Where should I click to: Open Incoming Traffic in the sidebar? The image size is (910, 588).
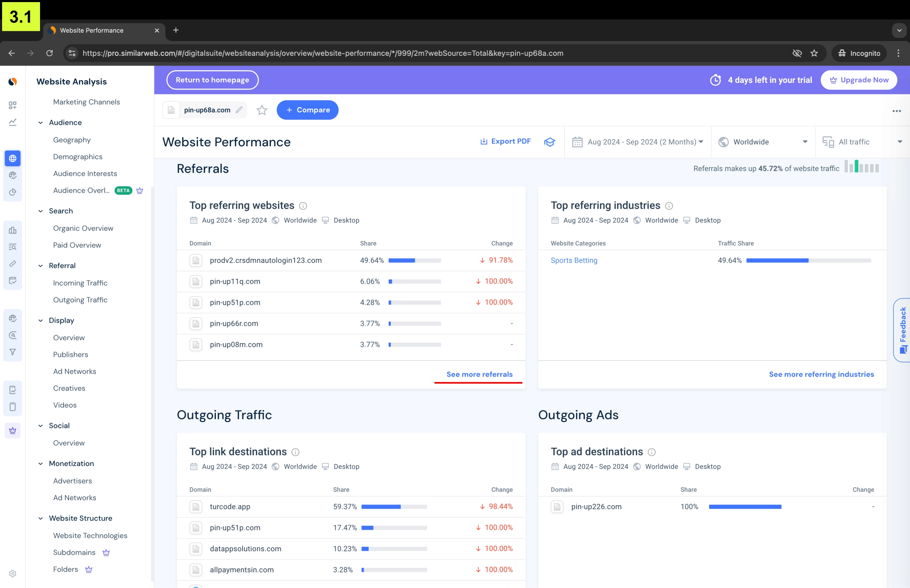pos(80,283)
